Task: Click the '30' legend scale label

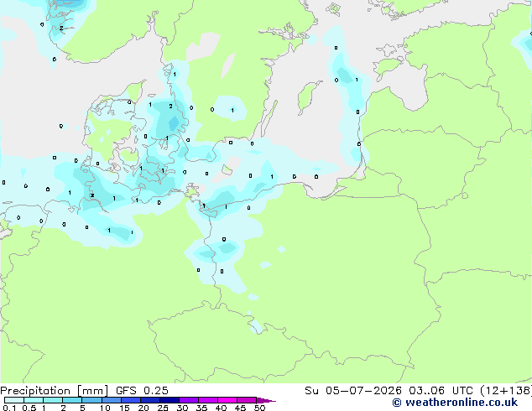Action: pyautogui.click(x=182, y=408)
